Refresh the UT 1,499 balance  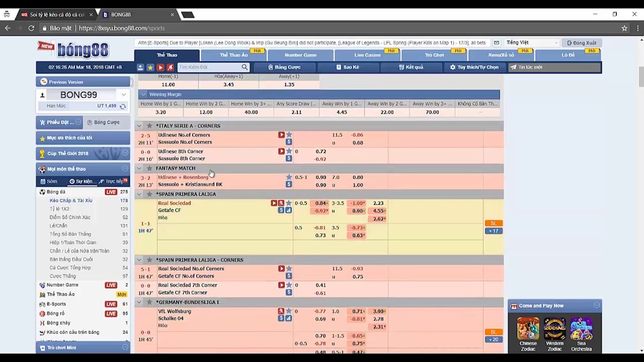(123, 106)
